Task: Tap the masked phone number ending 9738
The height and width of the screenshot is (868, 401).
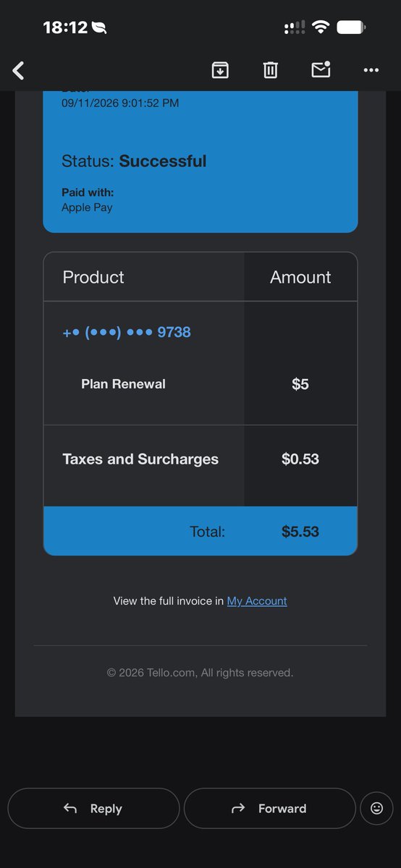Action: (127, 332)
